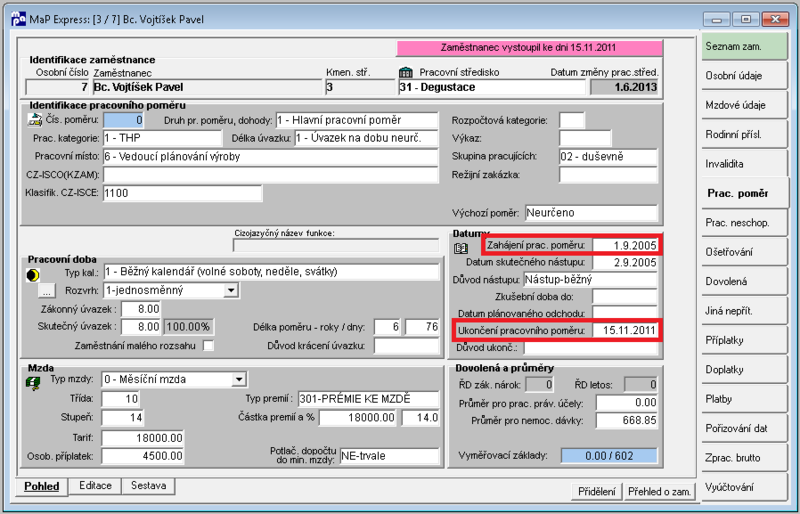
Task: Click the Osob. příplatek field
Action: click(x=143, y=456)
